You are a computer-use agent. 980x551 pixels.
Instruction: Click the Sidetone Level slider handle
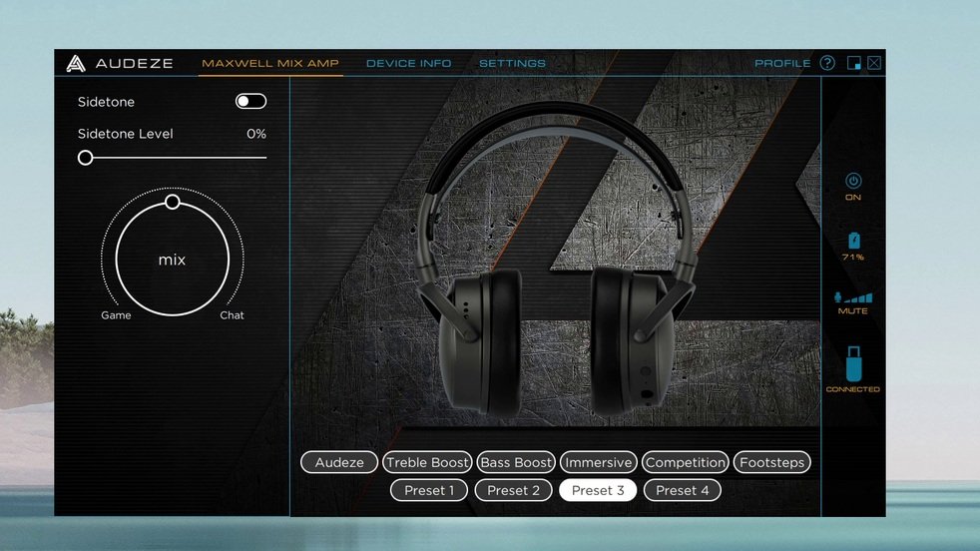coord(86,158)
